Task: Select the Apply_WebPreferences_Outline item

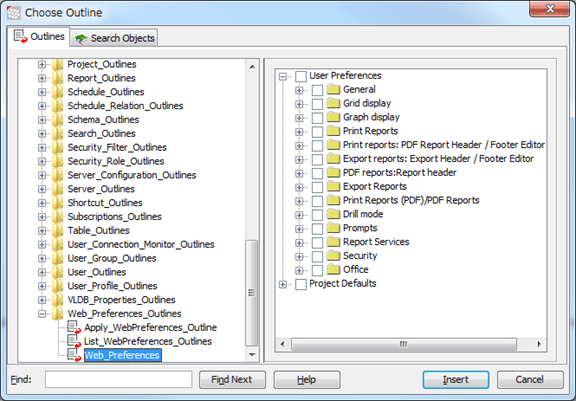Action: (x=150, y=328)
